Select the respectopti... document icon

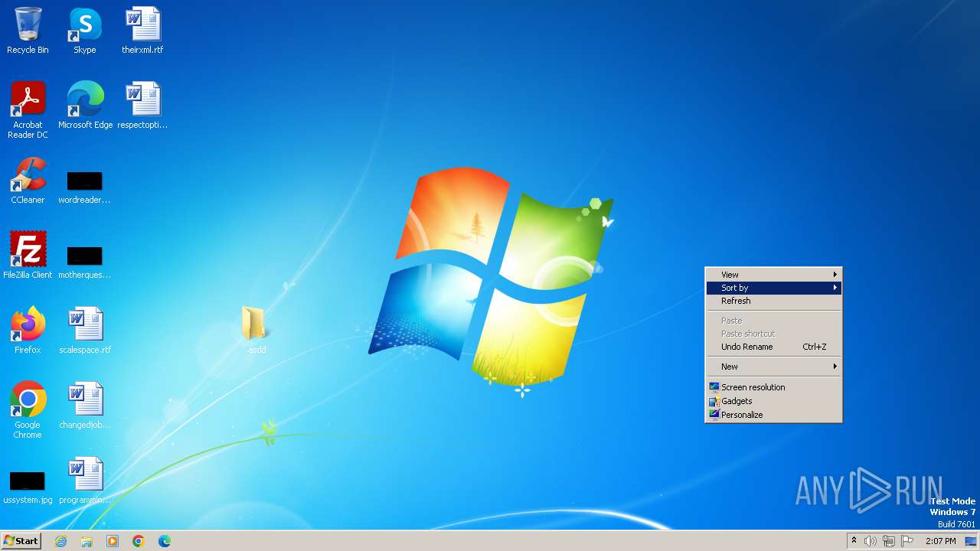click(142, 106)
